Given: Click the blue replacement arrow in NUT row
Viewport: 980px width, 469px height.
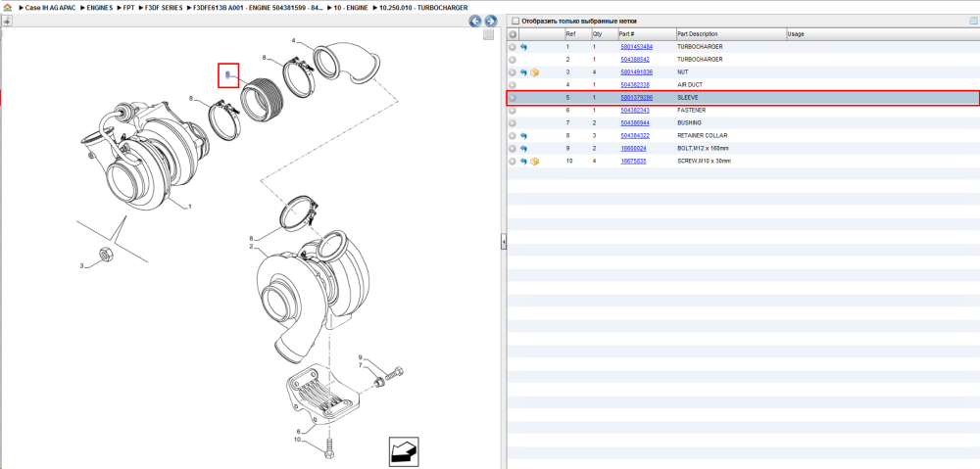Looking at the screenshot, I should (523, 72).
